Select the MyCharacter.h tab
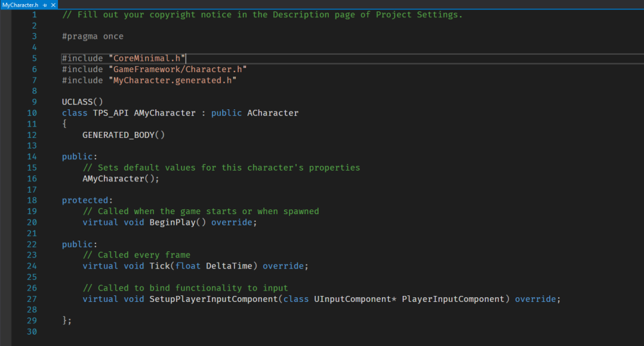The height and width of the screenshot is (346, 644). pyautogui.click(x=20, y=5)
